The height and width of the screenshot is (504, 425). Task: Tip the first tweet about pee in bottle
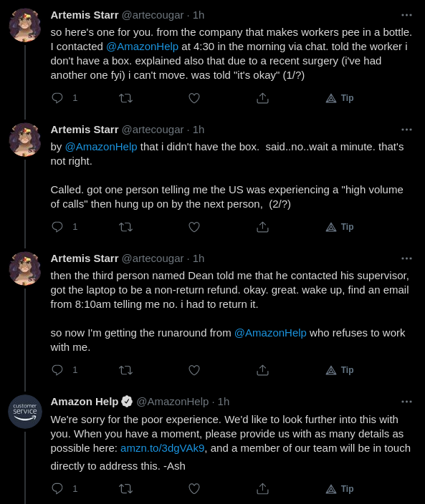[x=340, y=98]
